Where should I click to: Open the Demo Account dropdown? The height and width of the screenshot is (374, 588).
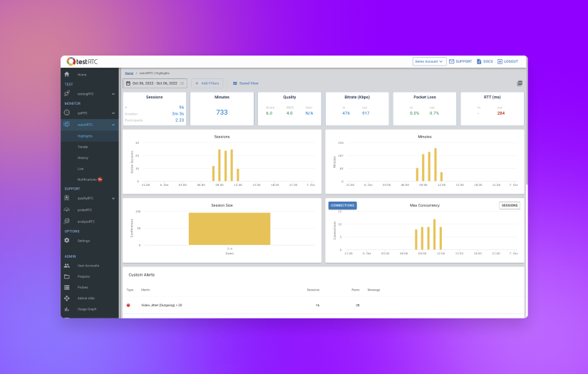[429, 61]
